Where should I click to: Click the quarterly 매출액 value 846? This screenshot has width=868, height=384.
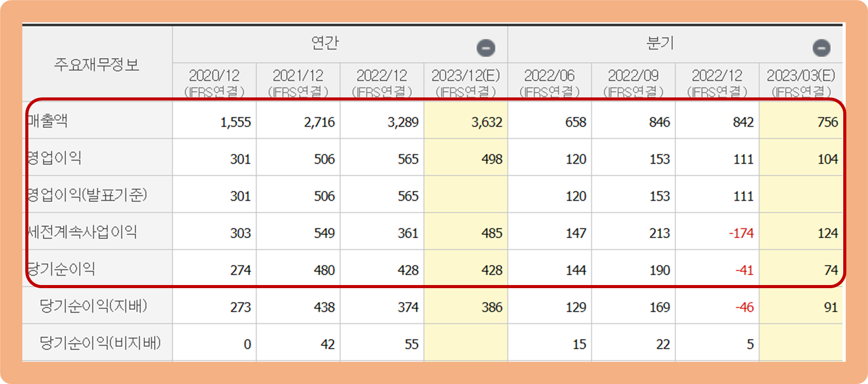660,123
